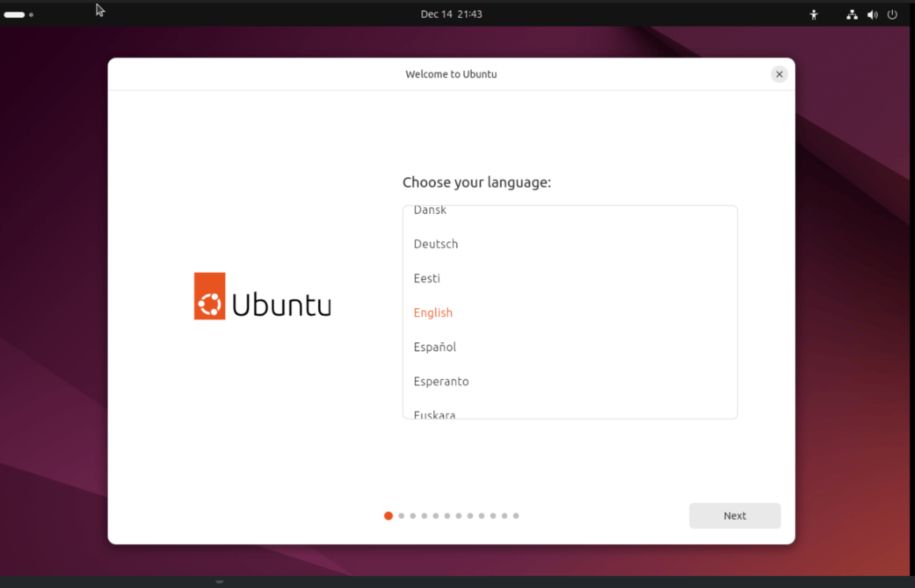The image size is (915, 588).
Task: Click the first page indicator dot
Action: [x=388, y=516]
